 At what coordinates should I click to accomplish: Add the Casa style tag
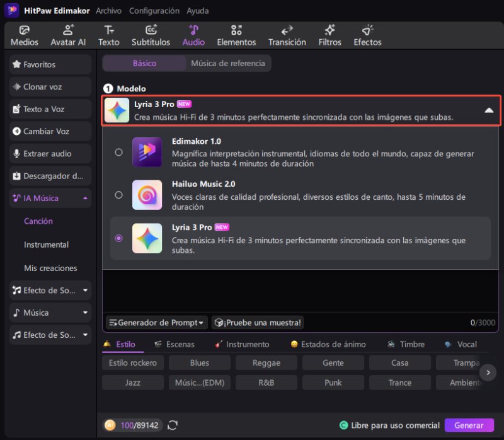point(400,363)
